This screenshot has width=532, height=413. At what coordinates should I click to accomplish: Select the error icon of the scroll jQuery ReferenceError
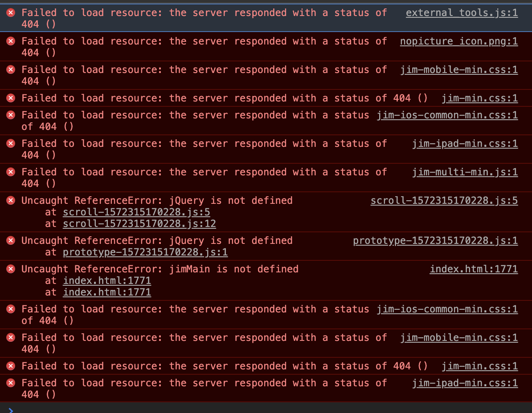[11, 201]
